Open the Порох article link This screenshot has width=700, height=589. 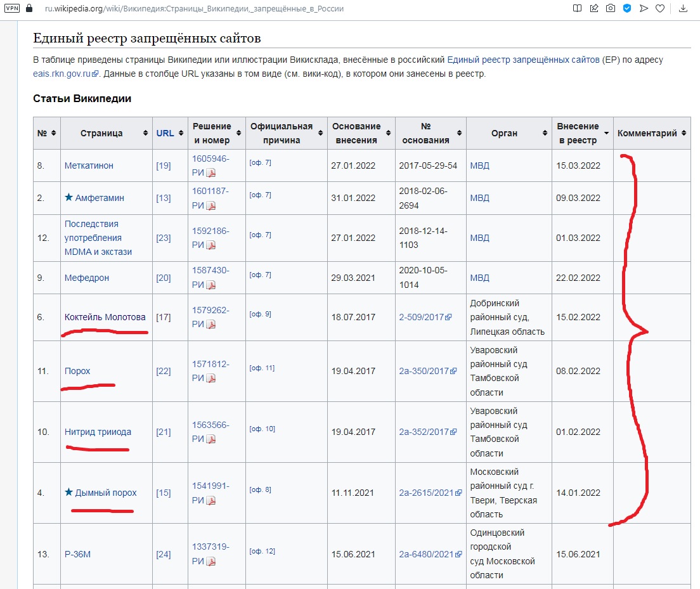click(77, 371)
